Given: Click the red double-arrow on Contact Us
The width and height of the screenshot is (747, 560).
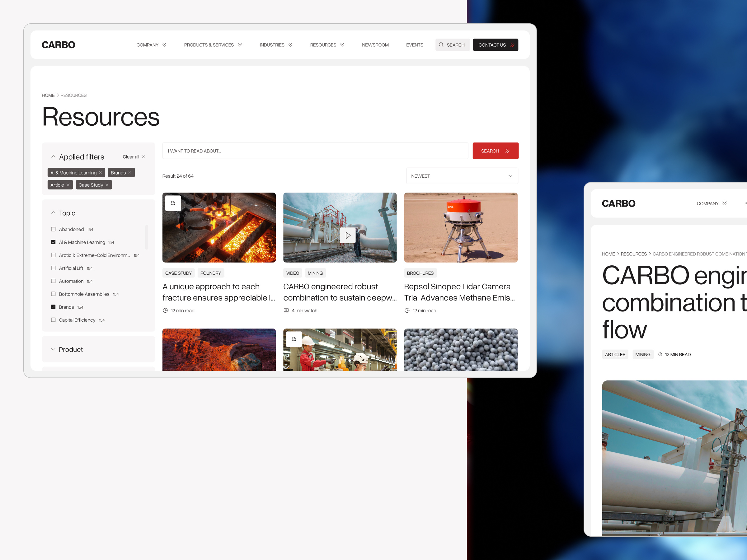Looking at the screenshot, I should (512, 45).
